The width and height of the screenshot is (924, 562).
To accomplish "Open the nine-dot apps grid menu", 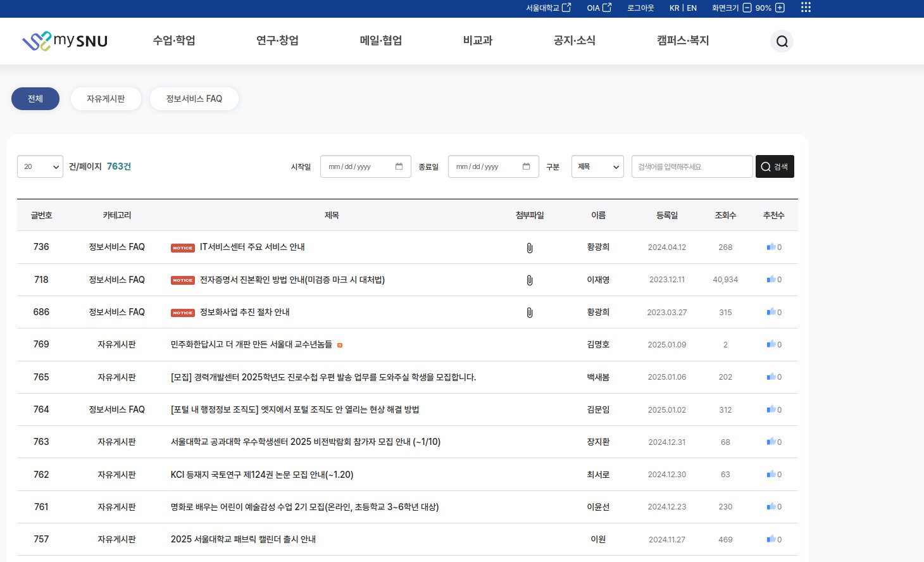I will pyautogui.click(x=806, y=8).
